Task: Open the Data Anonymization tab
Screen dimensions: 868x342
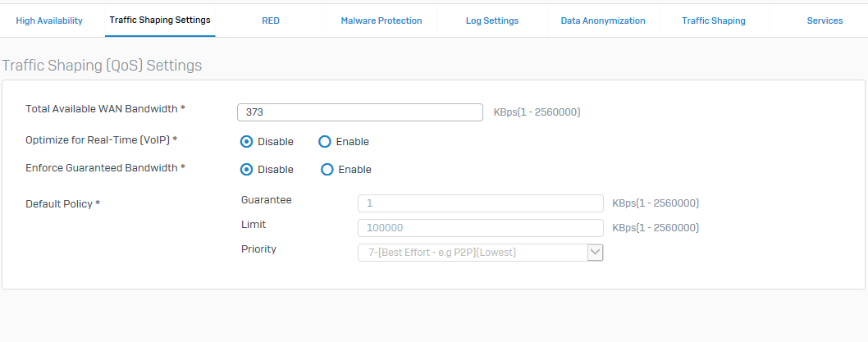Action: click(x=603, y=21)
